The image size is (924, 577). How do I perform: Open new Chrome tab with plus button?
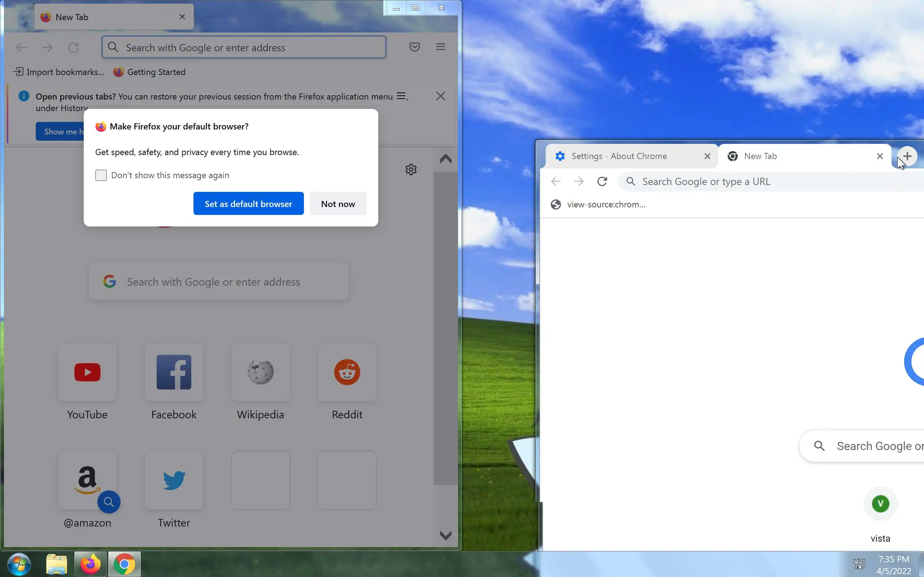click(x=907, y=156)
